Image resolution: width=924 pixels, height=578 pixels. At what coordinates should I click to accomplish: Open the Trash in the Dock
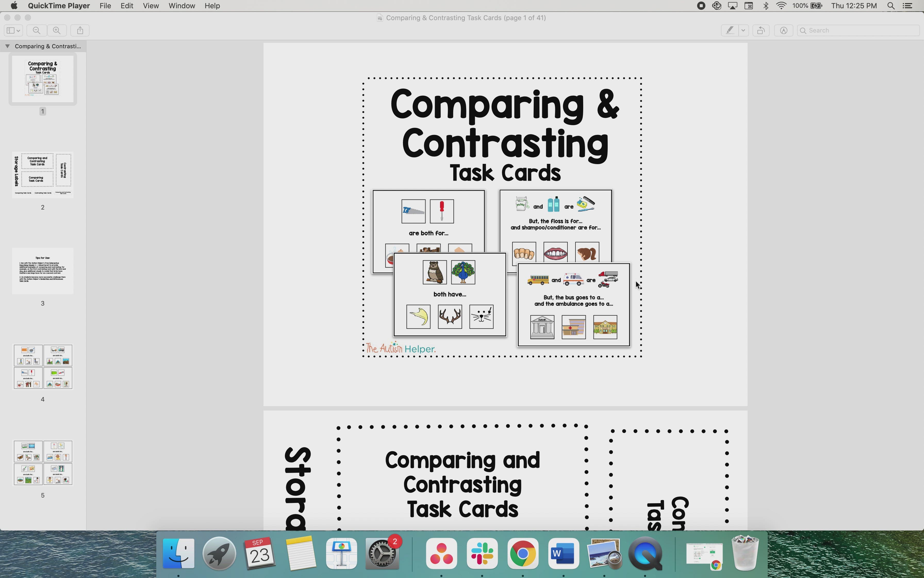pos(745,553)
